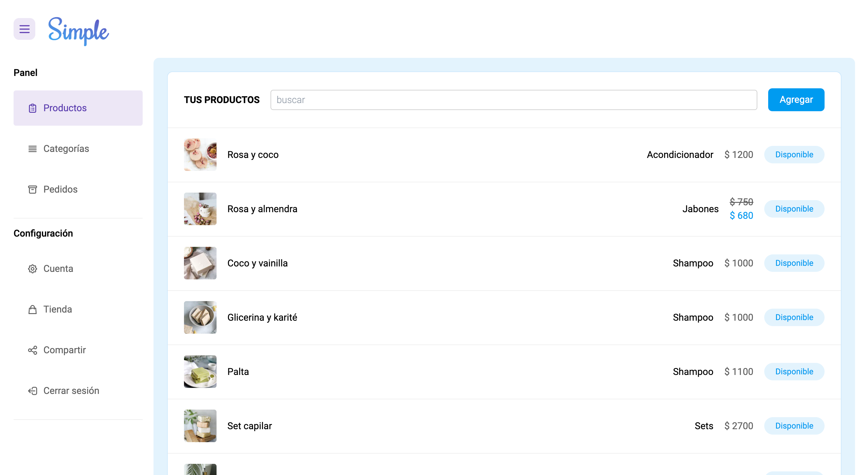Focus the buscar search field
The height and width of the screenshot is (475, 868).
point(513,100)
